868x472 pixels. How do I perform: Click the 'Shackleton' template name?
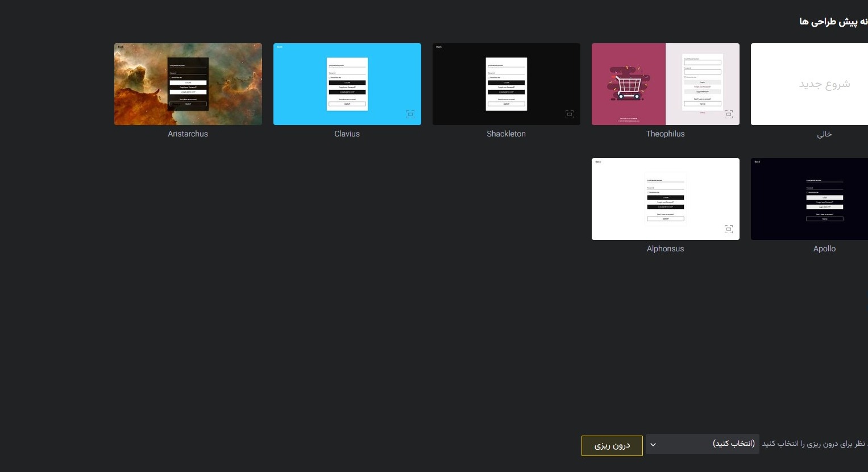coord(506,134)
